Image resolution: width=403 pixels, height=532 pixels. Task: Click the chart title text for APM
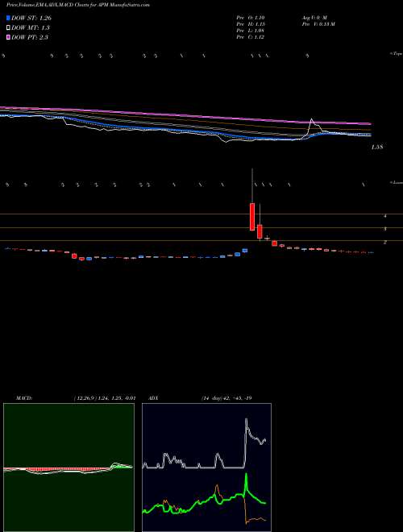pos(77,5)
